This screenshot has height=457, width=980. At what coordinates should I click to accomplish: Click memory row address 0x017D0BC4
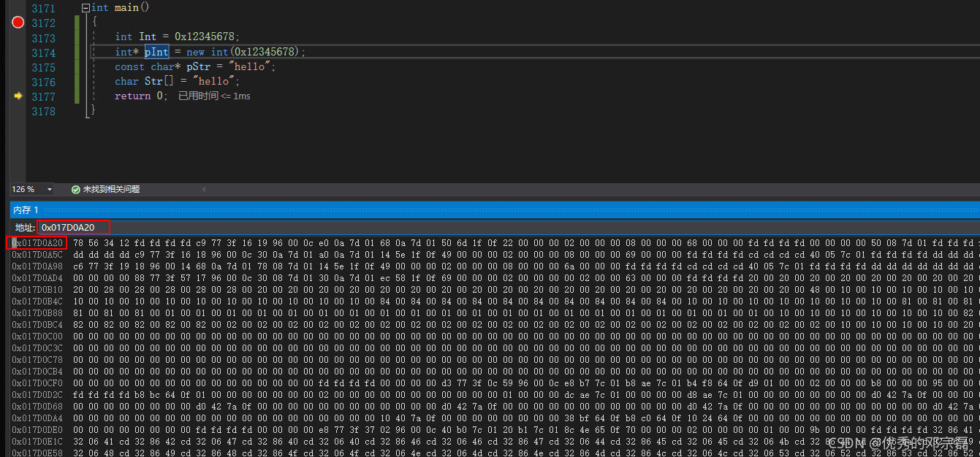37,324
